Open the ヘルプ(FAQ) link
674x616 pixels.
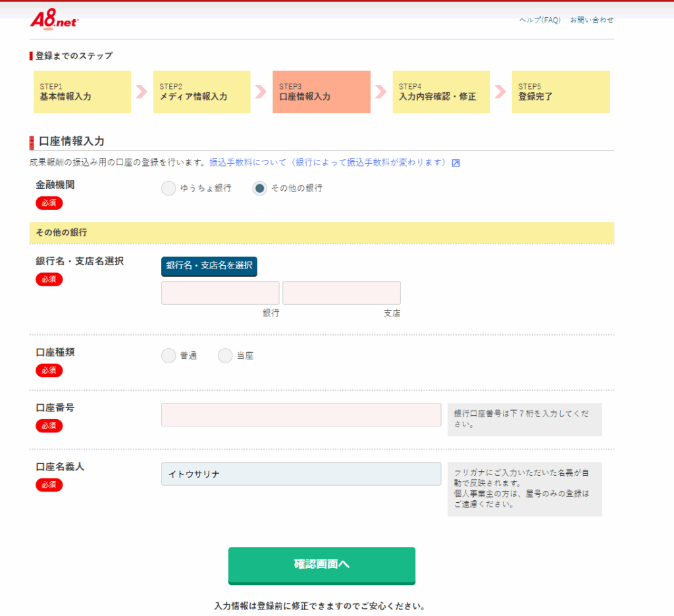click(x=540, y=20)
